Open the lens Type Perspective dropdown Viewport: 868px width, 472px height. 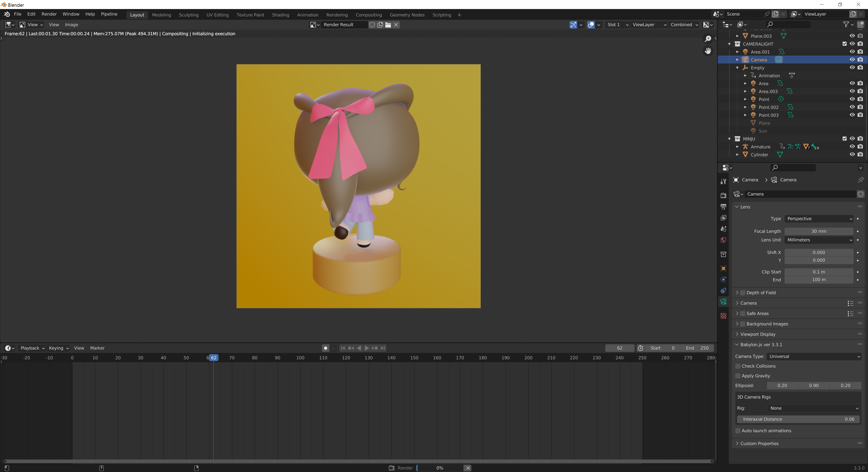[819, 218]
